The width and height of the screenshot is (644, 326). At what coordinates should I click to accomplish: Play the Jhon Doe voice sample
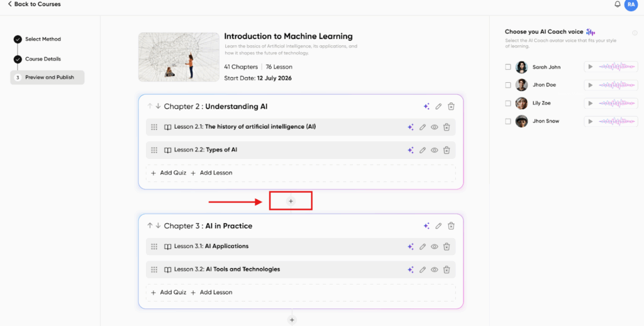click(x=590, y=85)
